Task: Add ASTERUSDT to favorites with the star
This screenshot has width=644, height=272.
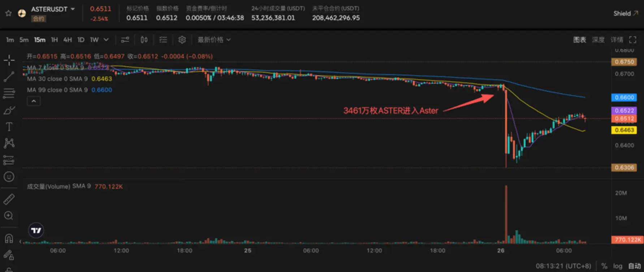Action: [x=9, y=13]
